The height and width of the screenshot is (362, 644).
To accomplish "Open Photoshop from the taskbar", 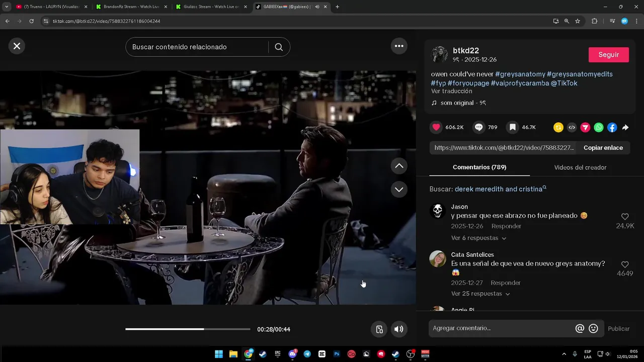I will [x=337, y=354].
